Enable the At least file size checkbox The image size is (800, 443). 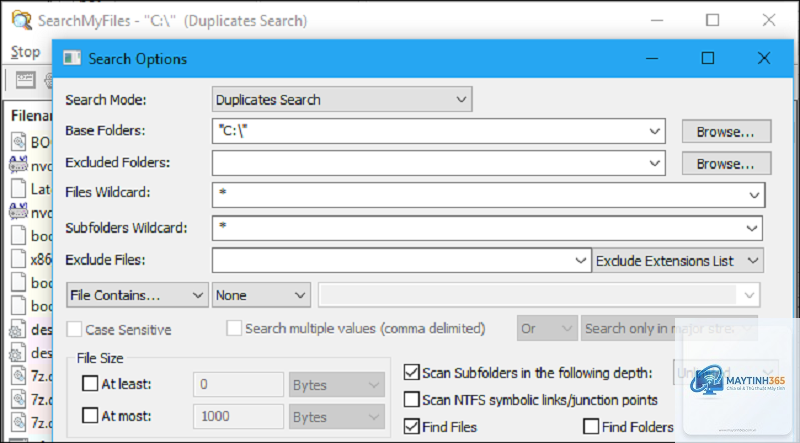[x=90, y=383]
